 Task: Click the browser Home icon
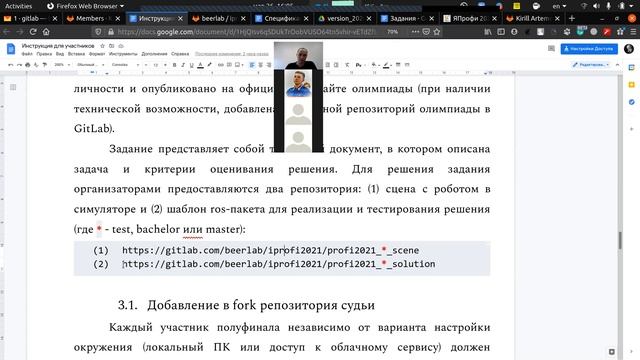(46, 31)
